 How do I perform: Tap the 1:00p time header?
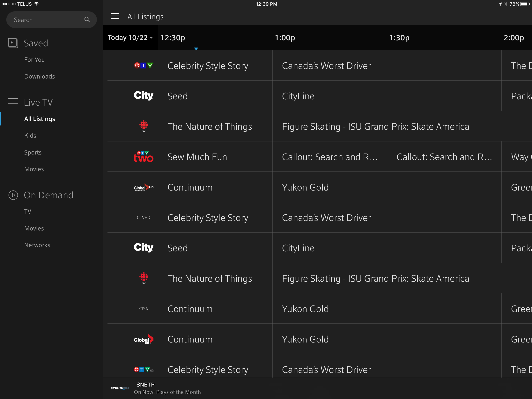pyautogui.click(x=285, y=38)
